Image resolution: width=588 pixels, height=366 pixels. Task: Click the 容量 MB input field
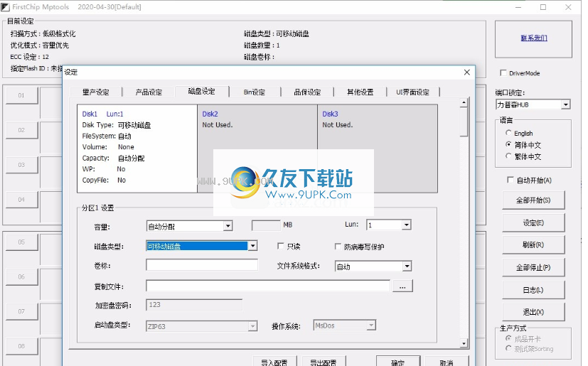point(266,225)
